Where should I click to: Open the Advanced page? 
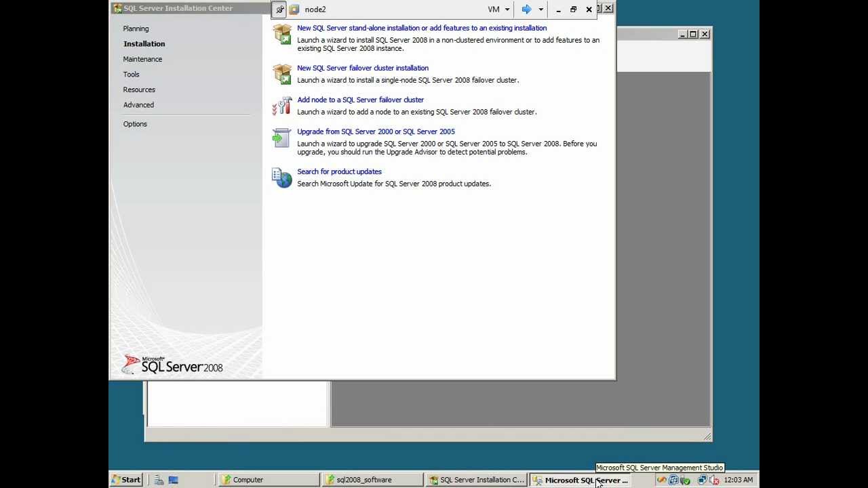click(138, 104)
